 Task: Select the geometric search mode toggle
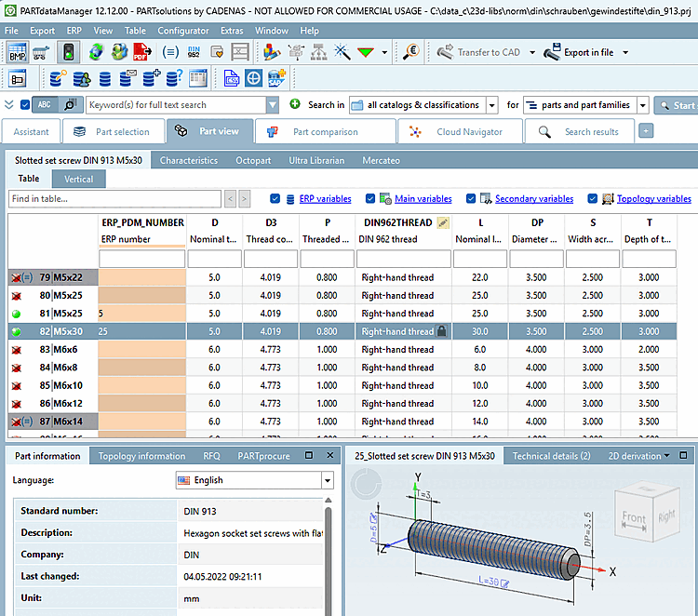pos(71,105)
